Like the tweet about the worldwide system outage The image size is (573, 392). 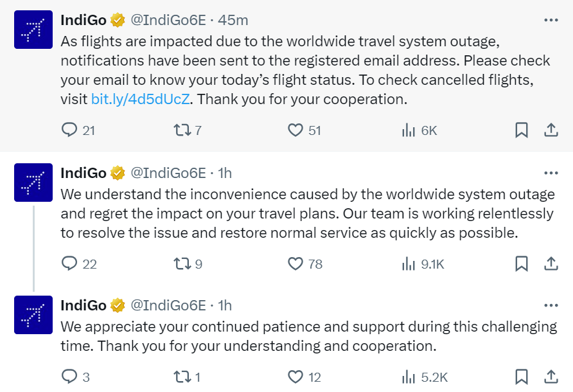tap(295, 263)
